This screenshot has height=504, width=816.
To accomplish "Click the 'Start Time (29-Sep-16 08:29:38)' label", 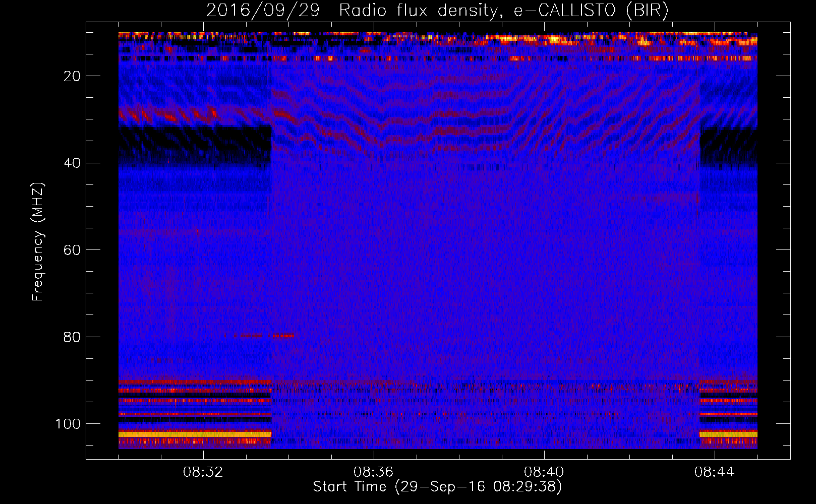I will 437,487.
